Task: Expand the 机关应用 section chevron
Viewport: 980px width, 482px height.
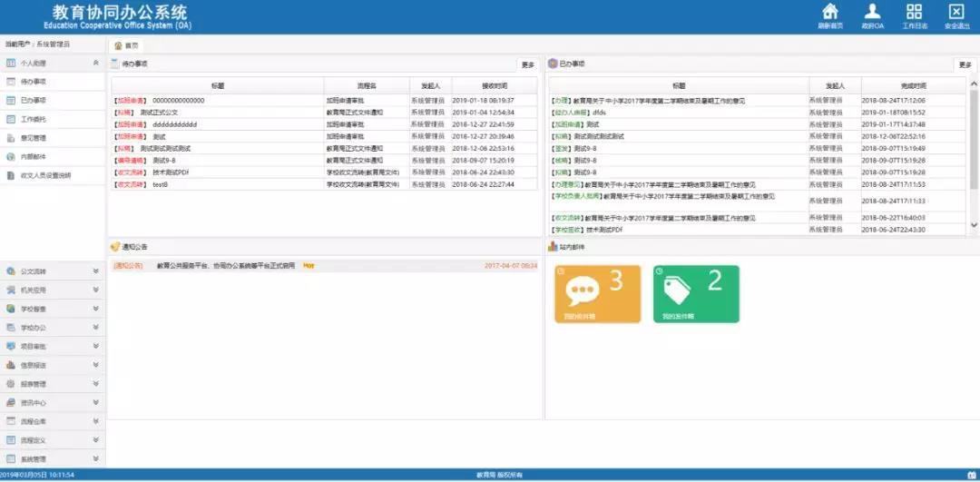Action: (x=95, y=290)
